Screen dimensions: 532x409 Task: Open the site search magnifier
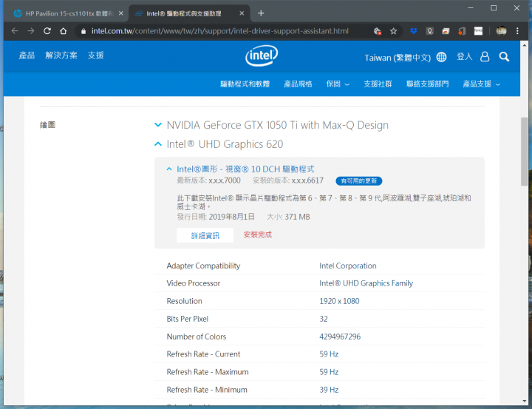(504, 57)
